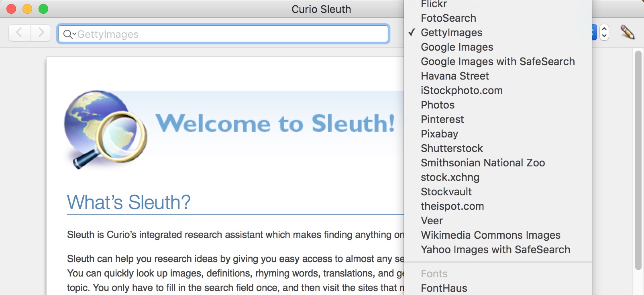Open the search magnifier dropdown in the field
Image resolution: width=644 pixels, height=295 pixels.
point(69,34)
